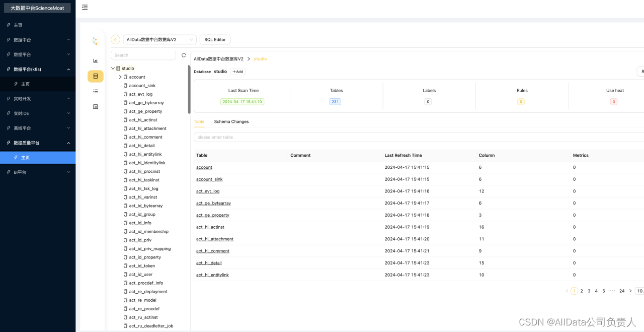Collapse the studio database tree node
Viewport: 644px width, 332px height.
click(x=113, y=69)
